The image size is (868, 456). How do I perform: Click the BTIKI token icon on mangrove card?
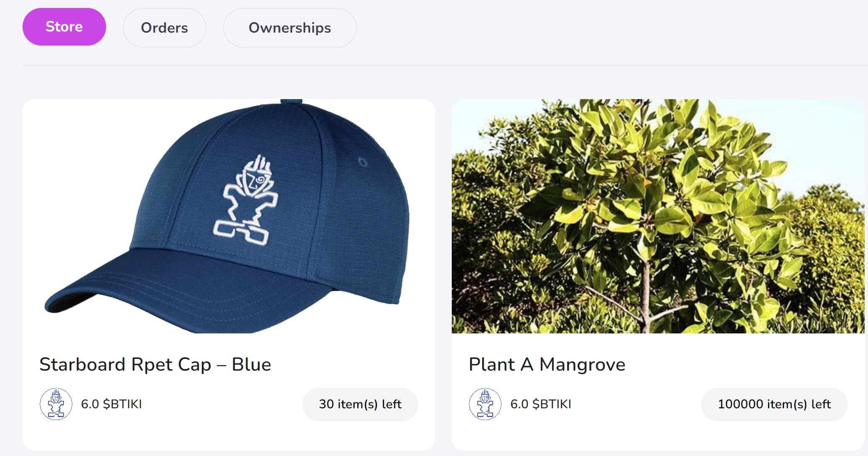pyautogui.click(x=485, y=404)
